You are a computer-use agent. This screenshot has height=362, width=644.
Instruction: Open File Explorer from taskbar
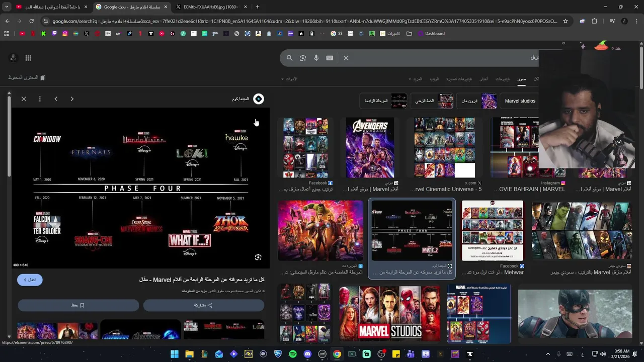point(189,354)
